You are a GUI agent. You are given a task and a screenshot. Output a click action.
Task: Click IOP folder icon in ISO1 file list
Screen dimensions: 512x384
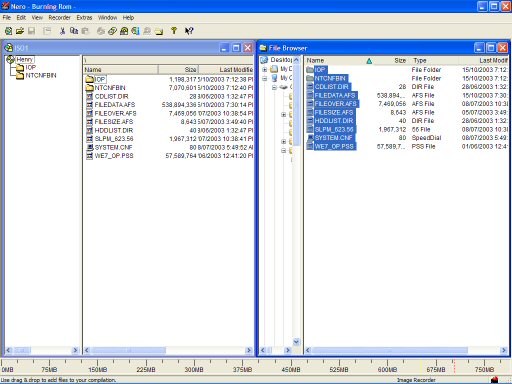[89, 79]
